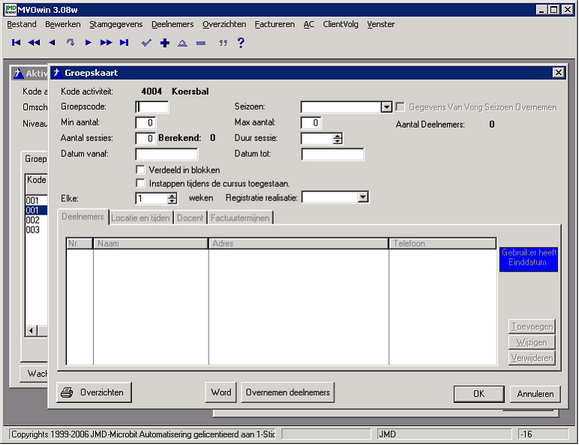Go to last record toolbar icon

tap(124, 43)
